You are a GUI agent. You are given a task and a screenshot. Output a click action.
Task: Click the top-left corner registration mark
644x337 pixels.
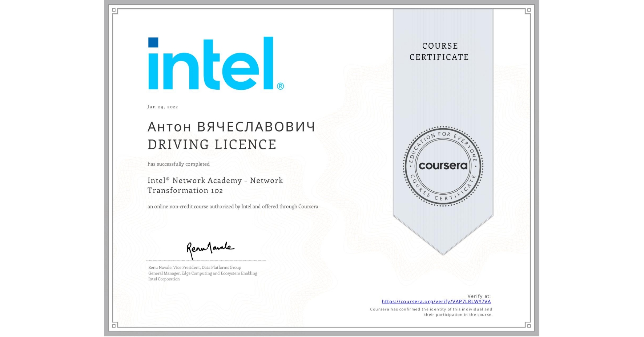pyautogui.click(x=114, y=10)
